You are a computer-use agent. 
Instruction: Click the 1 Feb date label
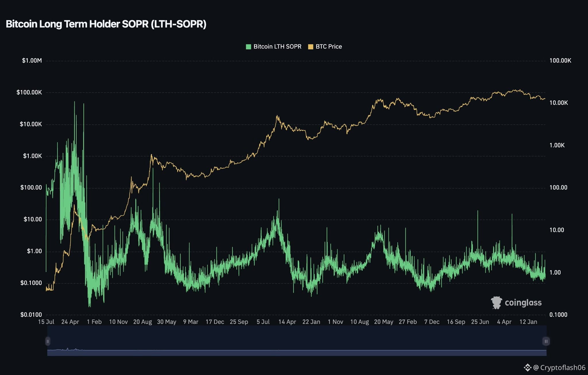(x=94, y=322)
